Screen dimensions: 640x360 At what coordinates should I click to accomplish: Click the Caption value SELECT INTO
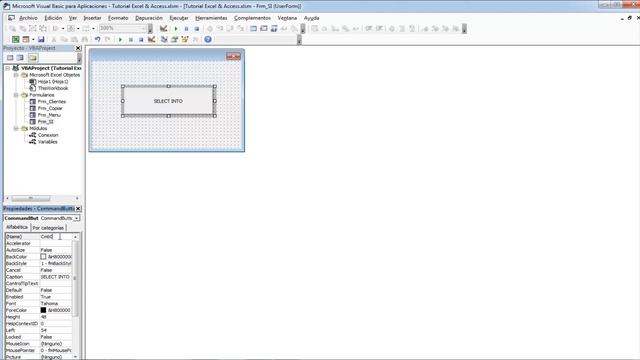tap(56, 277)
